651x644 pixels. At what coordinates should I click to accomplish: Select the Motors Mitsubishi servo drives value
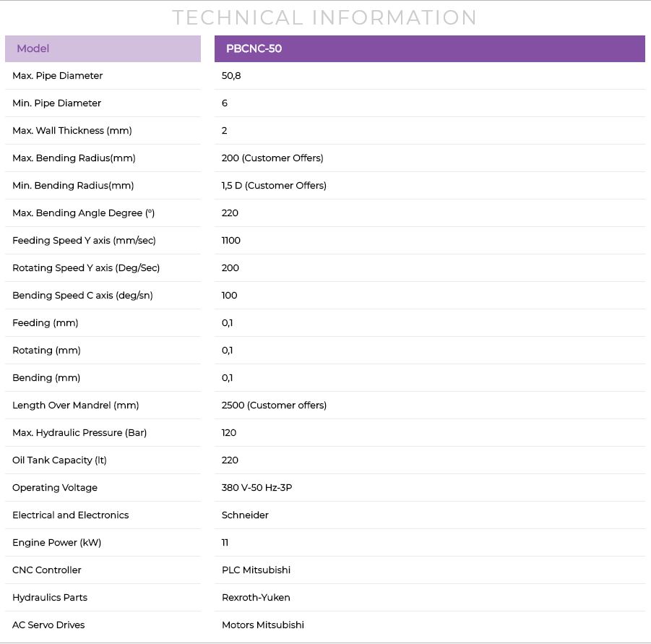(x=263, y=624)
